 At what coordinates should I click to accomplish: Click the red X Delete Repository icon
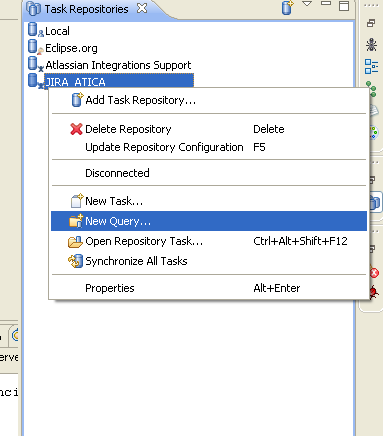(x=76, y=129)
